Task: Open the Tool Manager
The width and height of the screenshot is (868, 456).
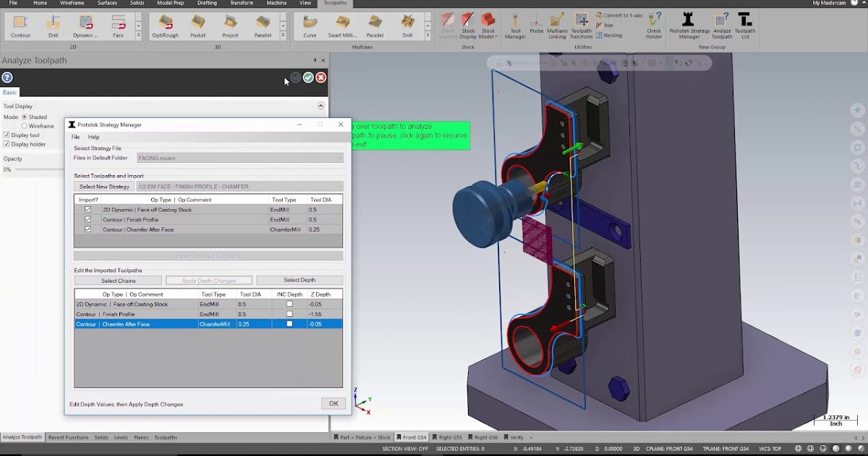Action: pos(515,26)
